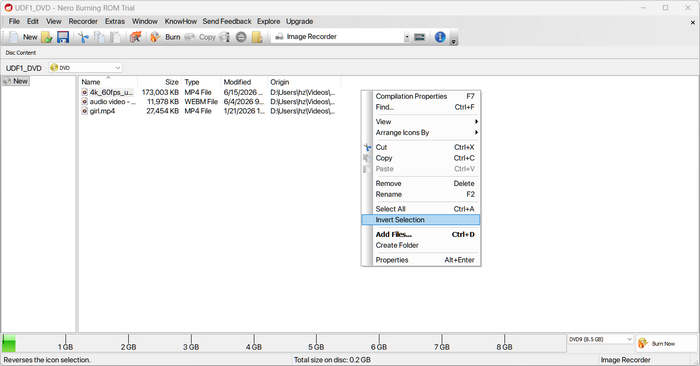Select Remove in the context menu
Screen dimensions: 700x366
click(421, 183)
